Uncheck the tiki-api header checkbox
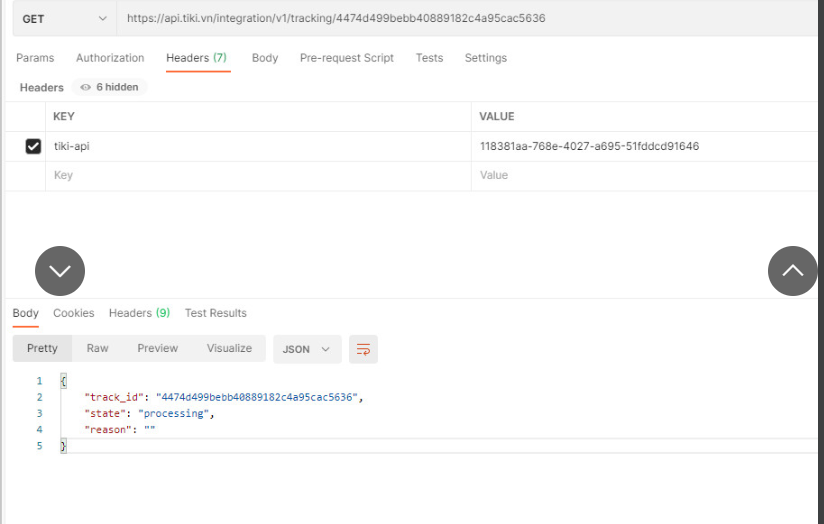824x524 pixels. [33, 146]
